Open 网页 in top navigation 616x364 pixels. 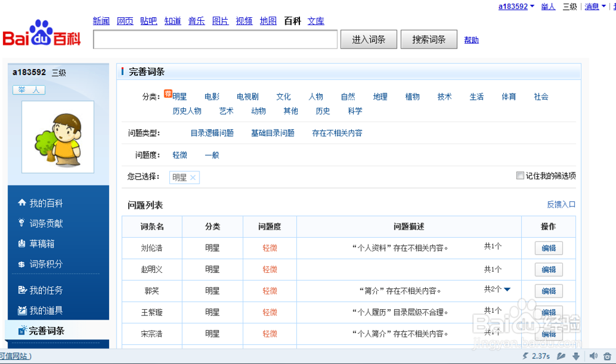125,21
